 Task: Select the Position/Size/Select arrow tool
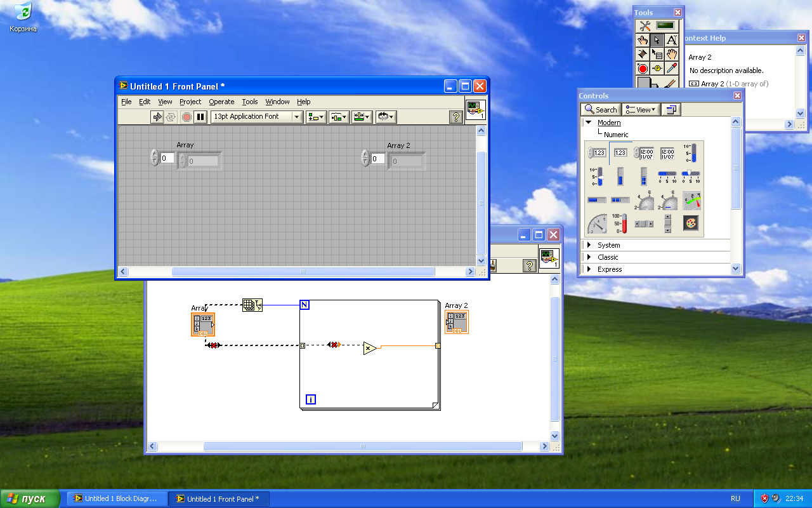point(657,40)
